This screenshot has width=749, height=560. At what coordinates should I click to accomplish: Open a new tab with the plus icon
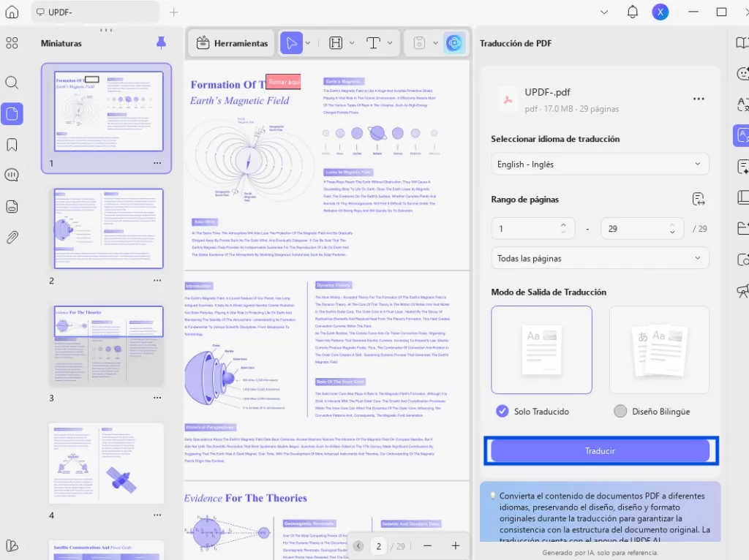coord(174,12)
